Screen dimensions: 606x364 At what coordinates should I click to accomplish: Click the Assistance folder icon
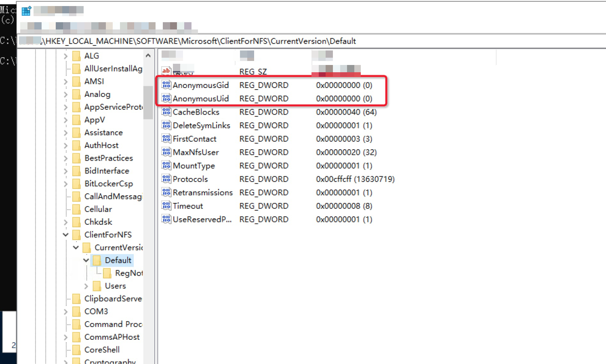click(x=76, y=133)
